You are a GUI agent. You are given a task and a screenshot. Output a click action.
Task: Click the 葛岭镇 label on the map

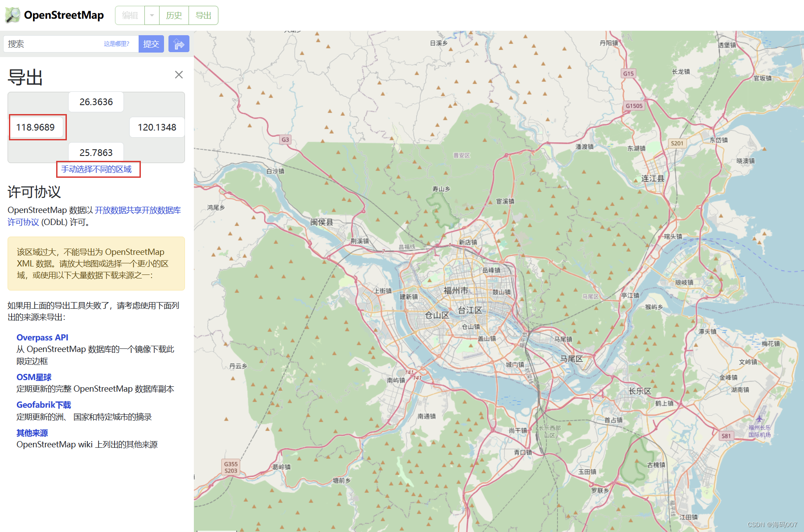[282, 467]
